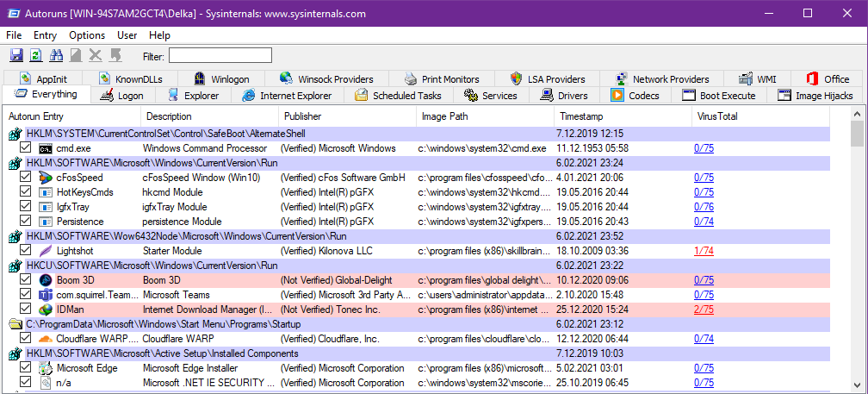Click the scrollbar up arrow

pos(856,114)
